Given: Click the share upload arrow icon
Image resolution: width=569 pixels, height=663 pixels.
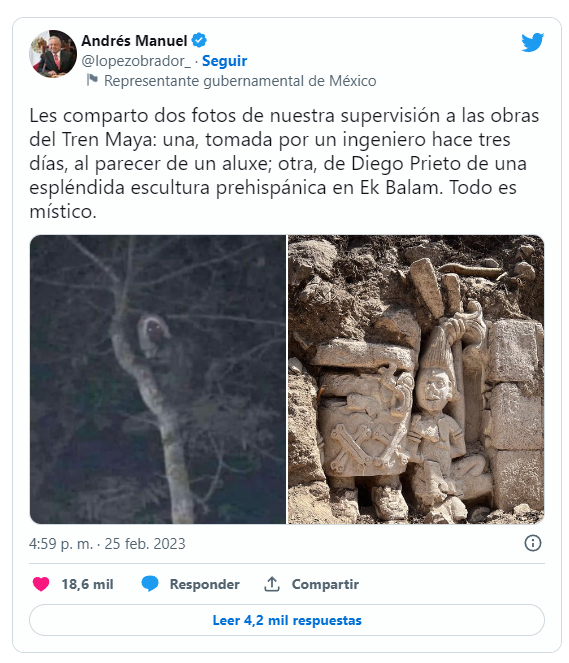Looking at the screenshot, I should (x=272, y=584).
